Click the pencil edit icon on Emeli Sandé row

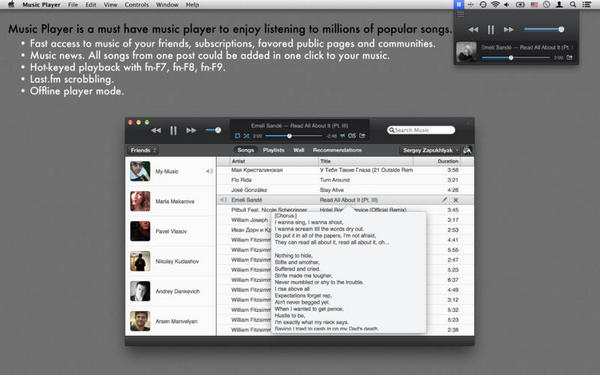pyautogui.click(x=444, y=200)
